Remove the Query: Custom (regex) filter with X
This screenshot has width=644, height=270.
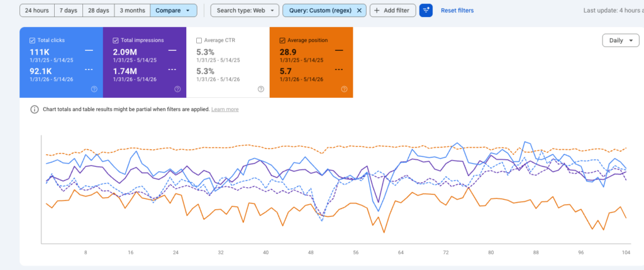coord(359,11)
